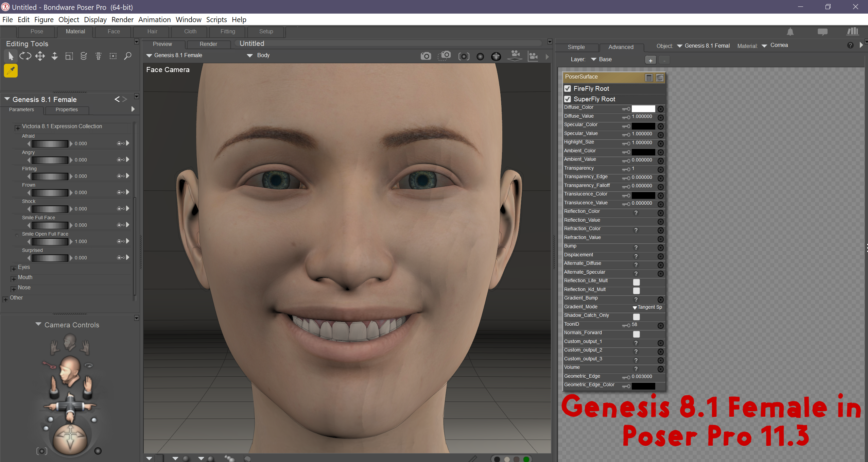This screenshot has width=868, height=462.
Task: Select the Scale editing tool
Action: [69, 56]
